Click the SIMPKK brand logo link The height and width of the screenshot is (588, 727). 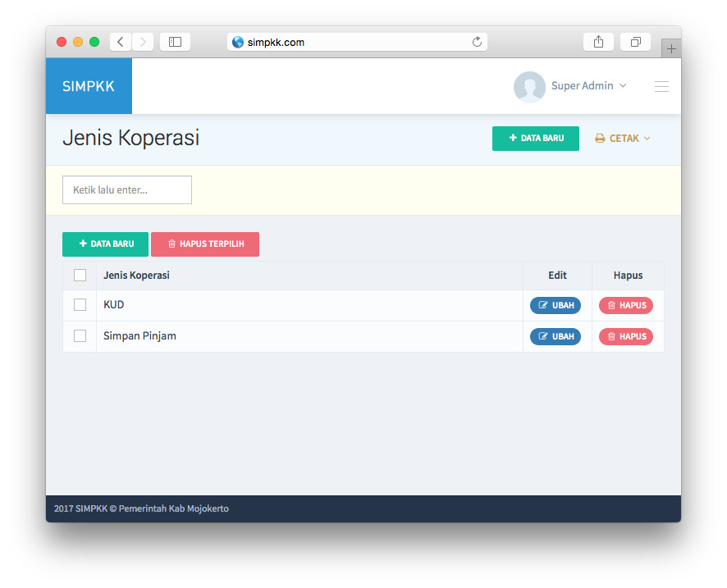click(89, 86)
